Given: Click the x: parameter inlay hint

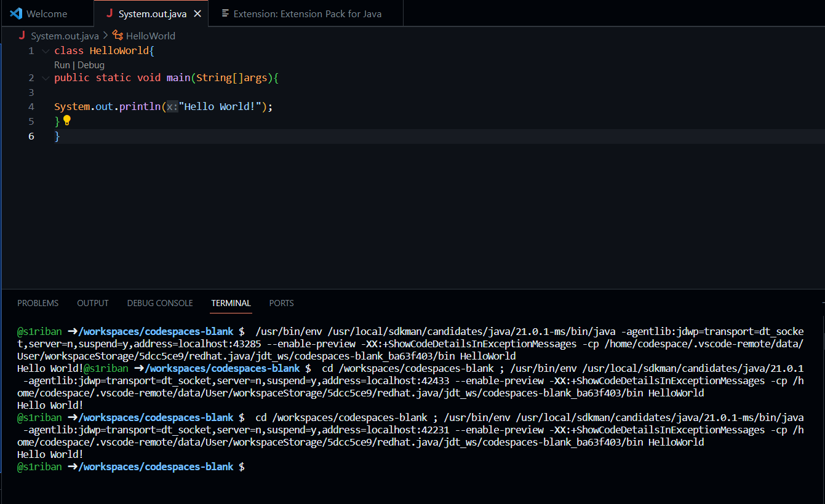Looking at the screenshot, I should click(172, 107).
